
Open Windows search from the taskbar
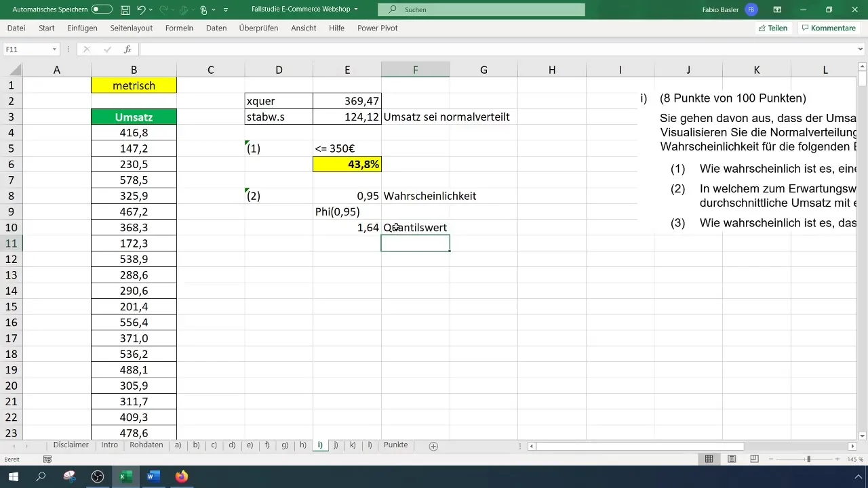[x=41, y=476]
